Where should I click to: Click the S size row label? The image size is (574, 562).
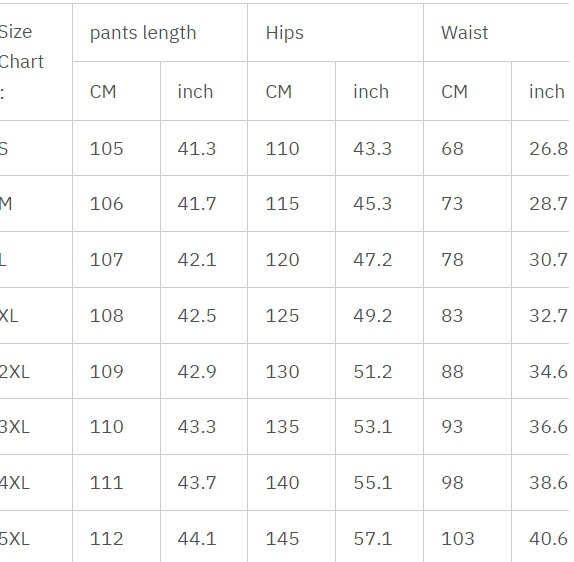pyautogui.click(x=4, y=149)
